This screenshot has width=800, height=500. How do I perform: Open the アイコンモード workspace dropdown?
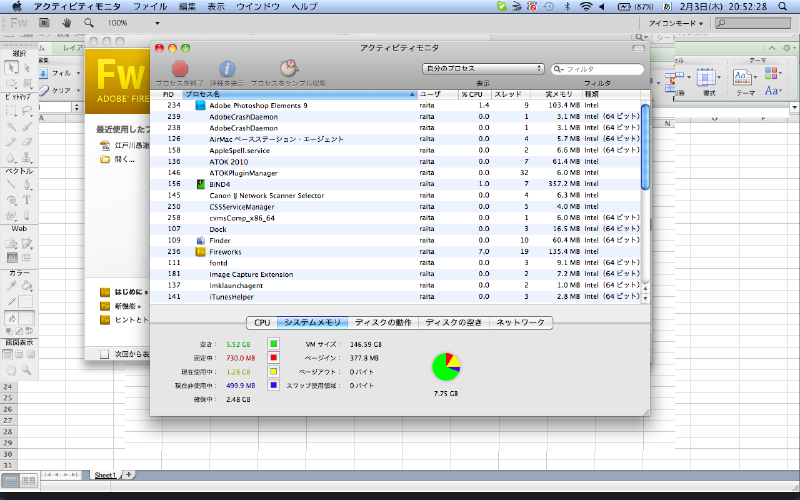(x=676, y=23)
